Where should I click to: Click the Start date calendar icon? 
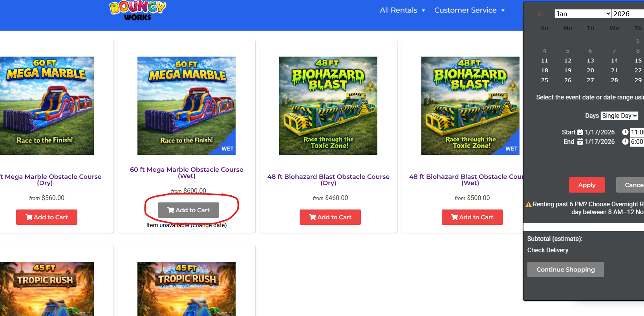580,132
